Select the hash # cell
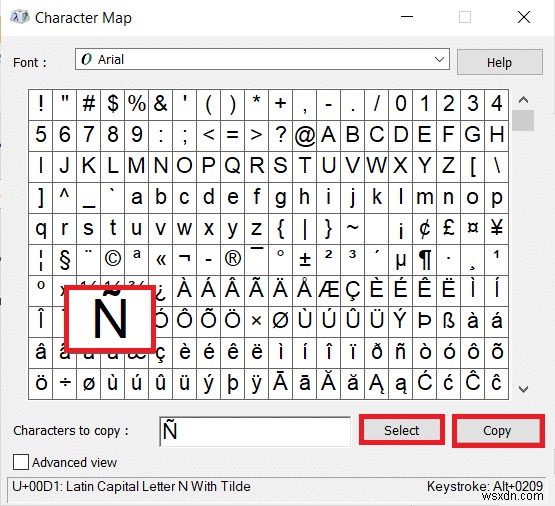 coord(88,105)
